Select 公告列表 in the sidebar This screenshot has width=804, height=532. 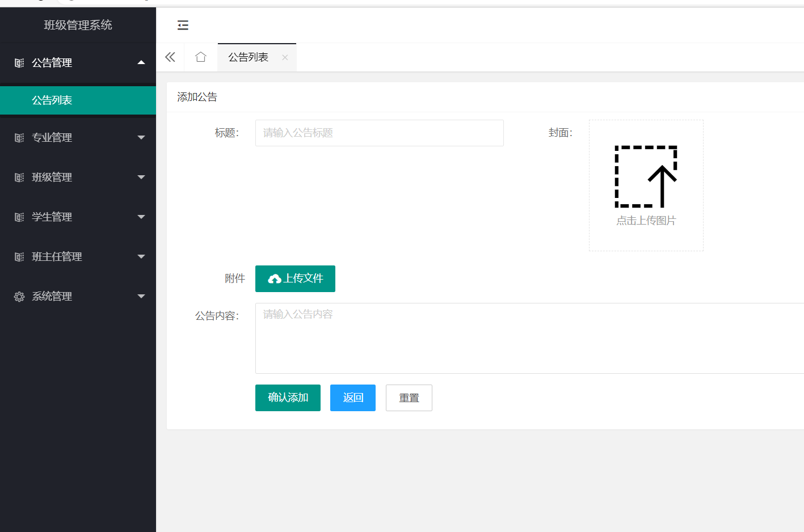point(78,100)
